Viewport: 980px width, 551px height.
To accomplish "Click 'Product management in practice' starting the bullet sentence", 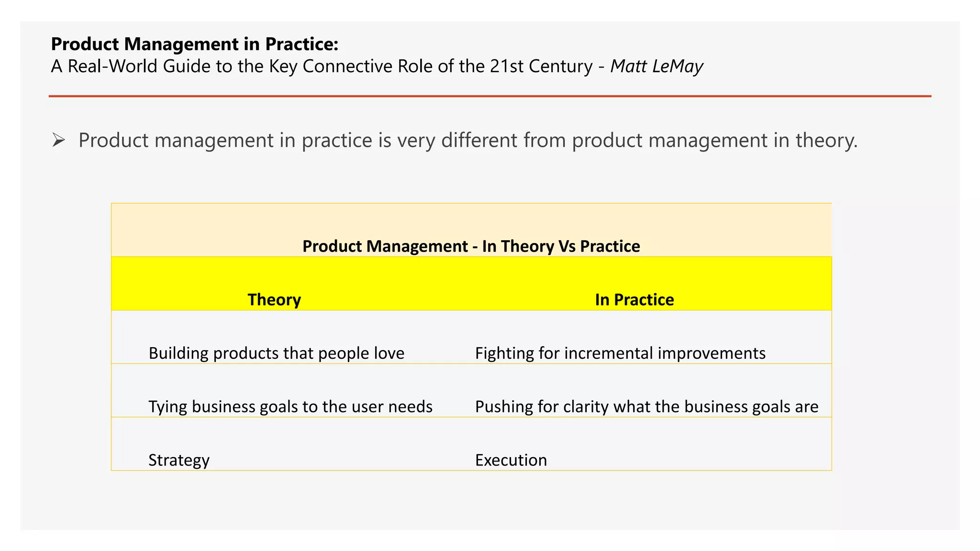I will (225, 141).
